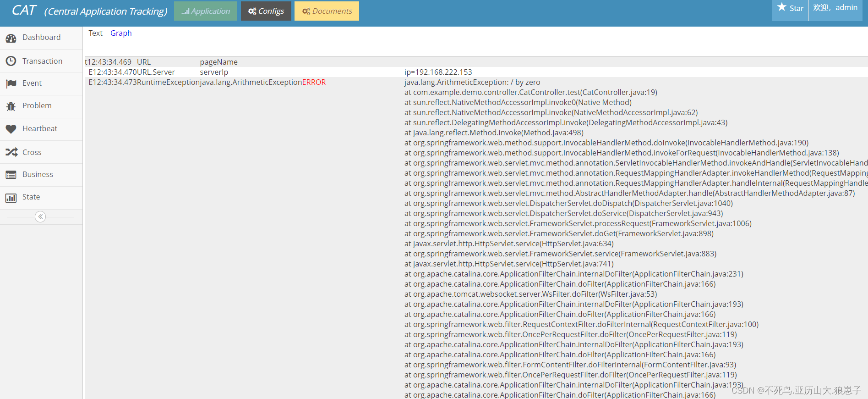Click the Cross shuffle icon
Screen dimensions: 868x399
pyautogui.click(x=11, y=152)
